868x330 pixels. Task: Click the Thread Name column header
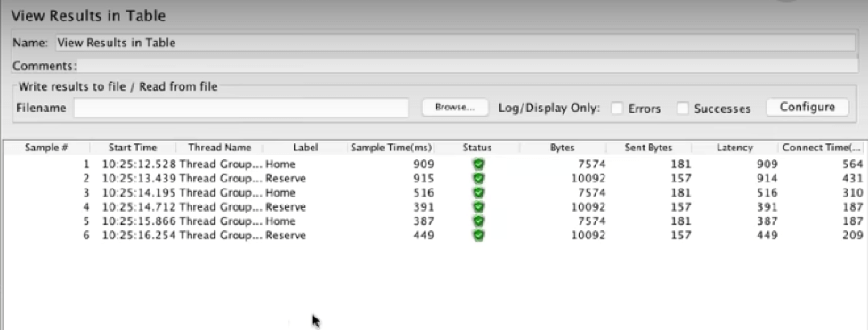tap(219, 148)
